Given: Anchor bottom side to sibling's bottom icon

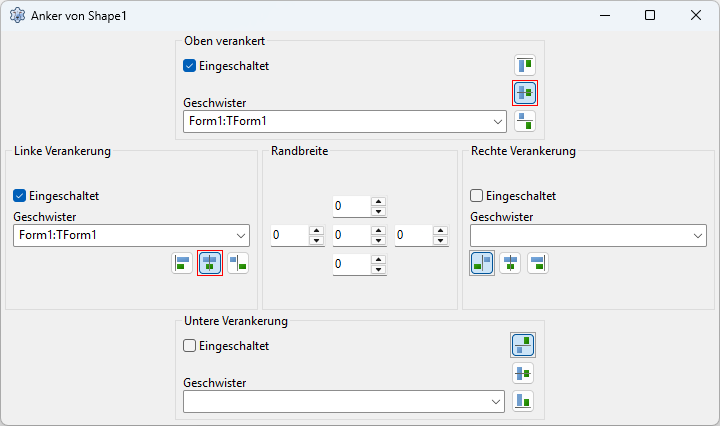Looking at the screenshot, I should [523, 401].
